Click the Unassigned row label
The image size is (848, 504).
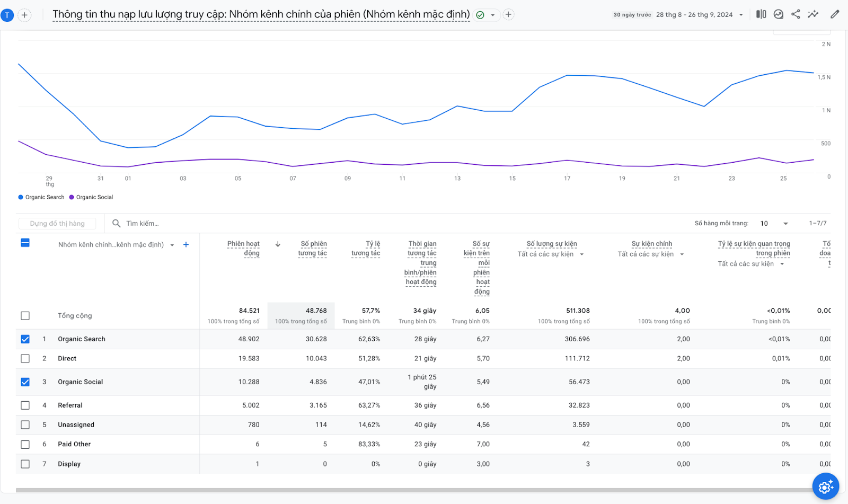click(x=76, y=425)
